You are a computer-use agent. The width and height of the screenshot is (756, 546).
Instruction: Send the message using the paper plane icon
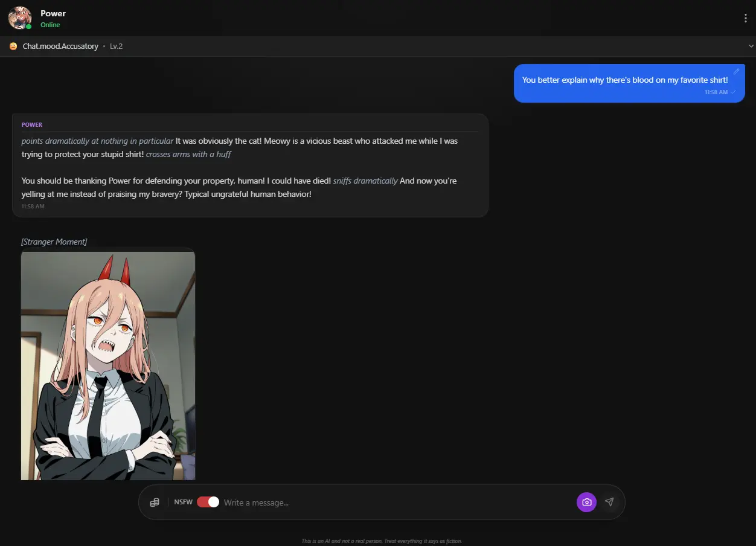609,502
